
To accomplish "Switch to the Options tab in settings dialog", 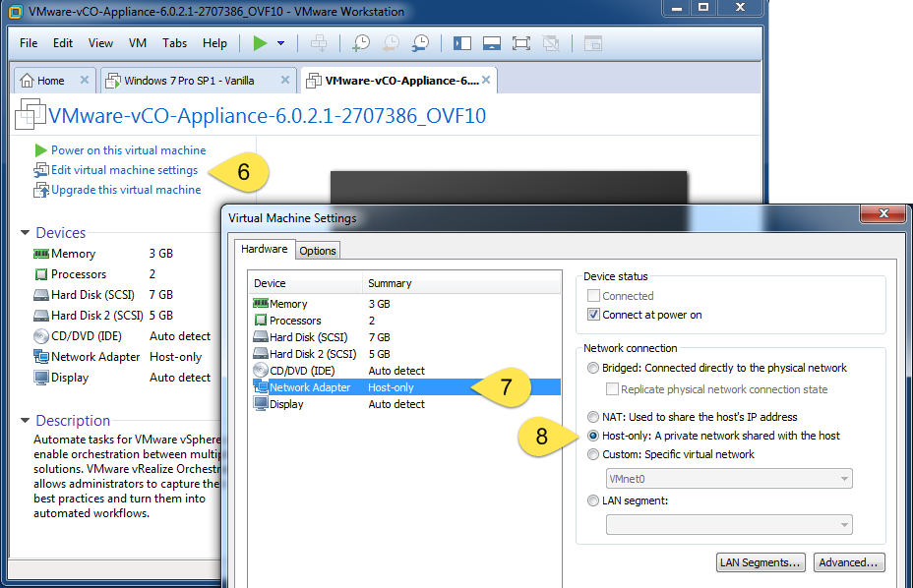I will click(x=318, y=251).
